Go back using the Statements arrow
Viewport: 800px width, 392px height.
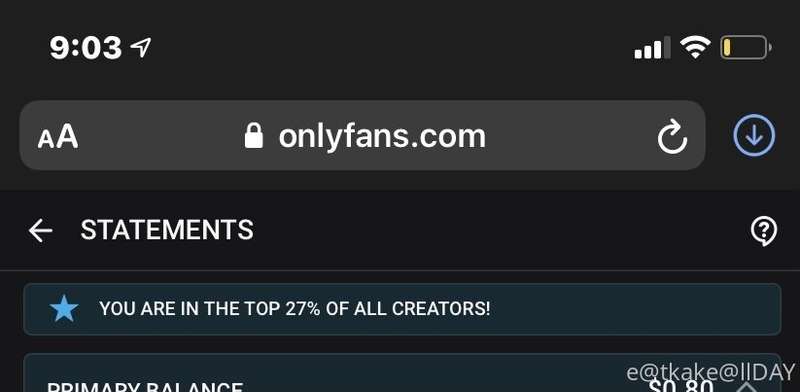(40, 230)
